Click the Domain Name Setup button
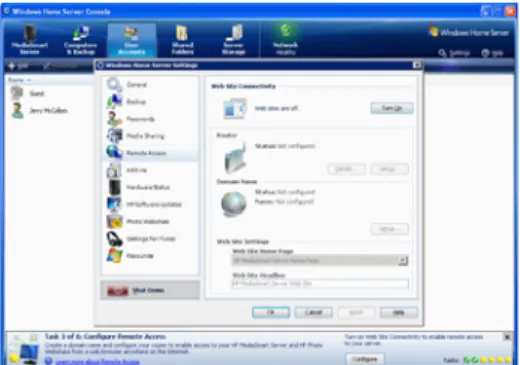Image resolution: width=520 pixels, height=365 pixels. [389, 229]
